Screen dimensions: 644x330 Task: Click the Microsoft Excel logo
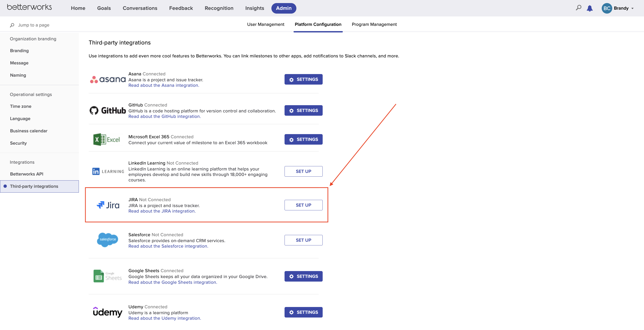click(106, 140)
